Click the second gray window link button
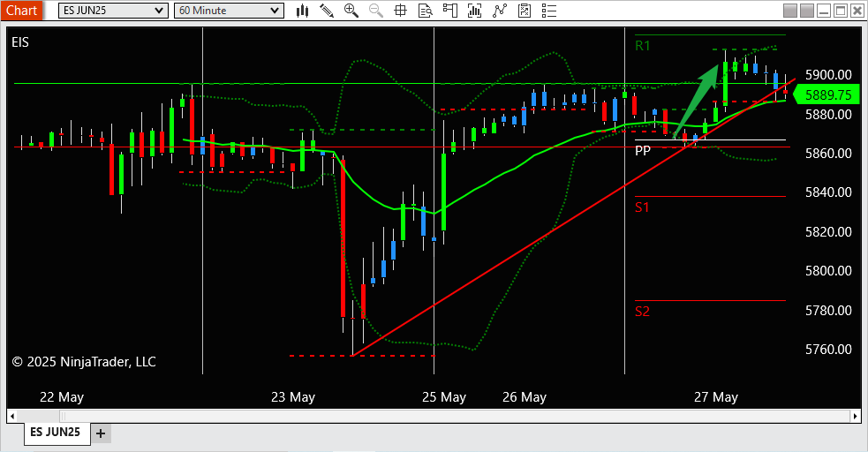 (x=807, y=11)
